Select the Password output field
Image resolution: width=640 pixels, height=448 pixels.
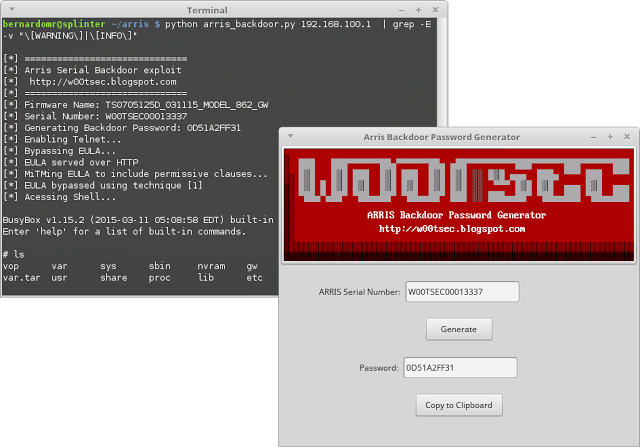[x=460, y=368]
